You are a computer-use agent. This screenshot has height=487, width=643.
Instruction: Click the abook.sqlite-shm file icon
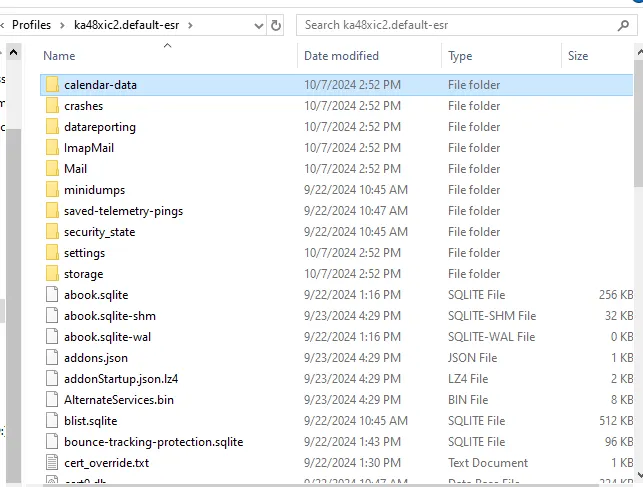[x=52, y=316]
